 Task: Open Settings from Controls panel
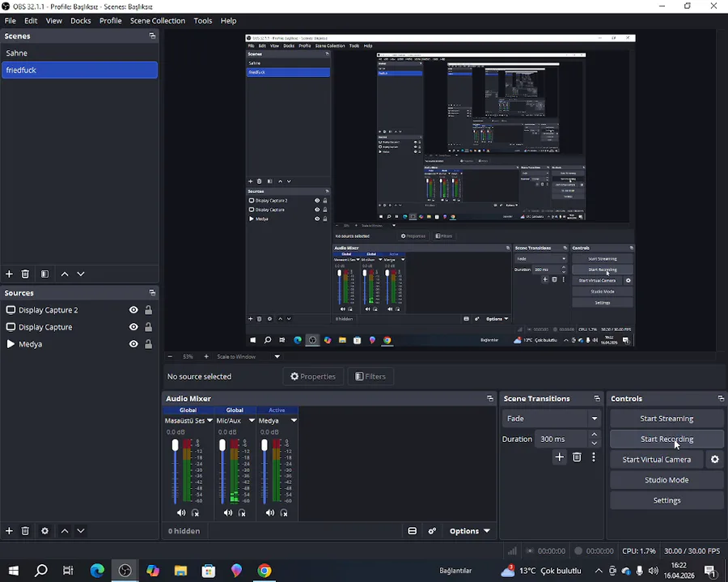pos(667,500)
